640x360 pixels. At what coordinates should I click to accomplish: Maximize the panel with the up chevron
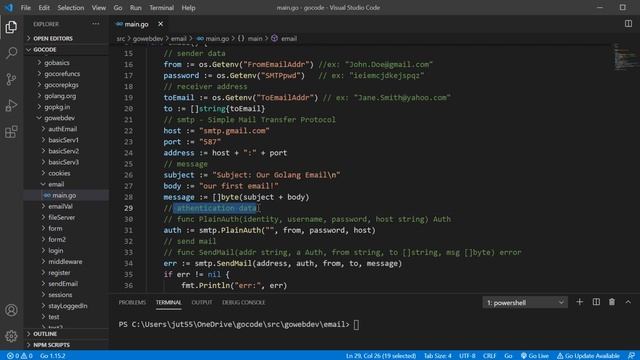point(628,302)
